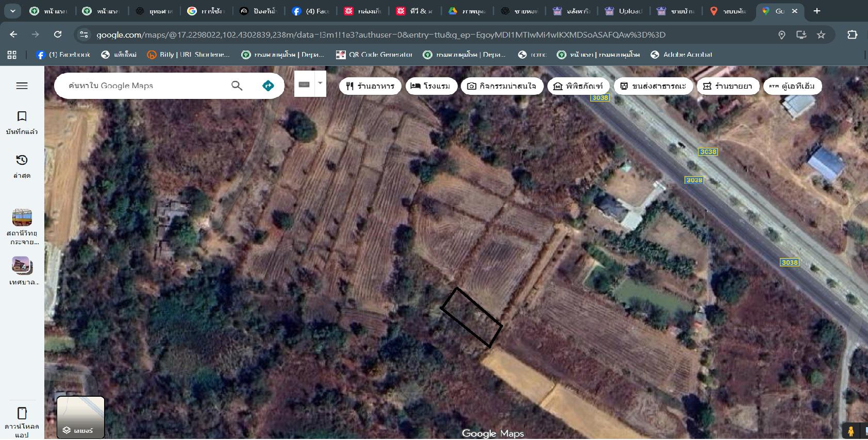The width and height of the screenshot is (868, 440).
Task: Select the hotels category chip
Action: 430,86
